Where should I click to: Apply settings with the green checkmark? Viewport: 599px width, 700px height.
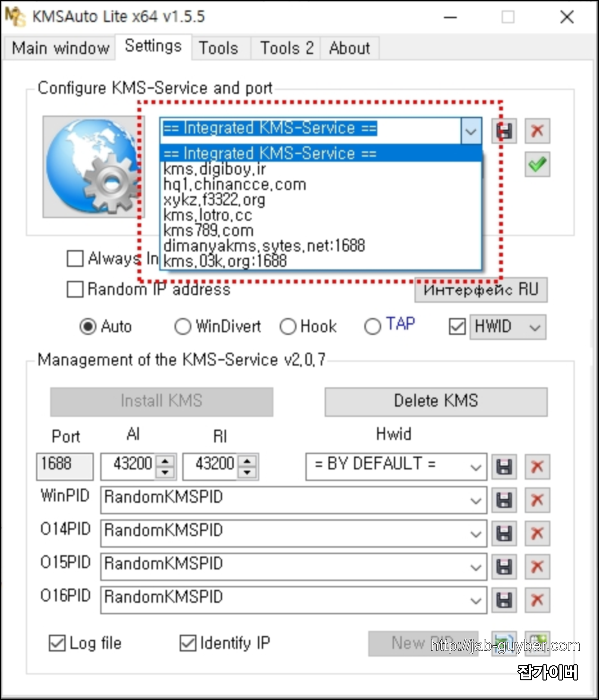pos(537,164)
